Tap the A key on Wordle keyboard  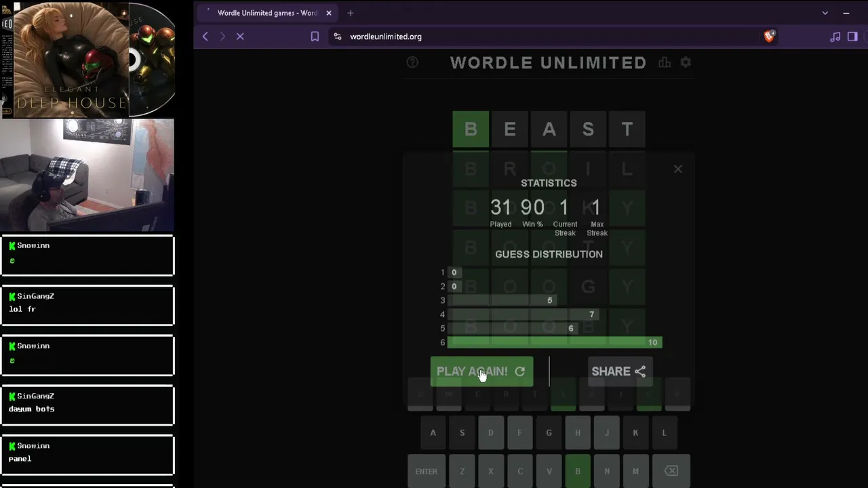433,432
